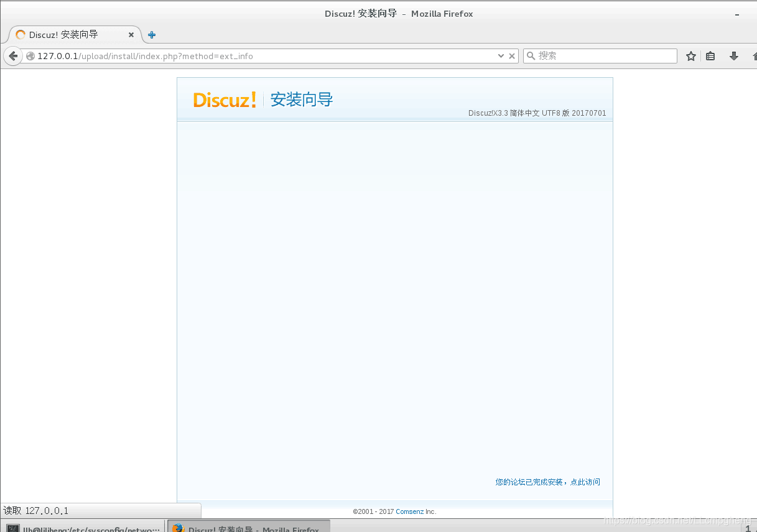
Task: Click the address bar URL text
Action: tap(145, 56)
